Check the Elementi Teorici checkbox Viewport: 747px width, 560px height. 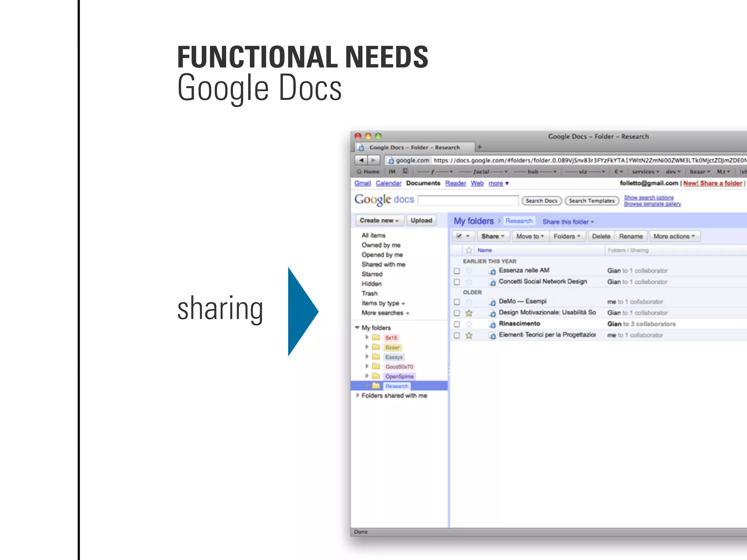[x=457, y=335]
